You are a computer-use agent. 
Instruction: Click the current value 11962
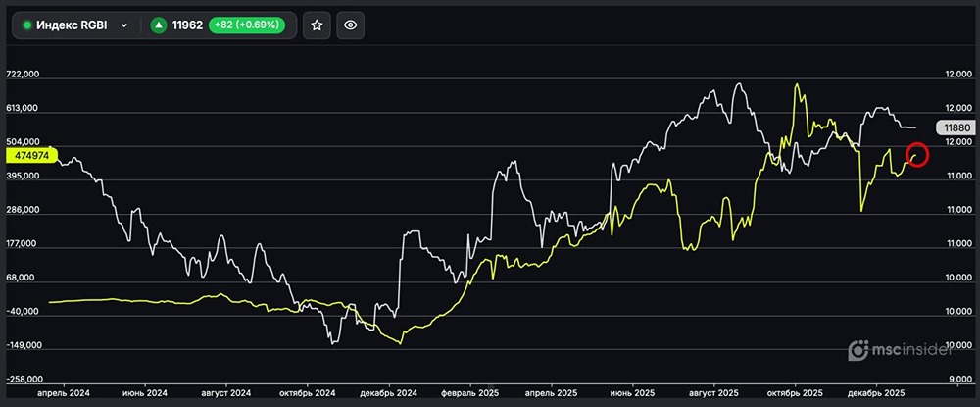tap(186, 25)
